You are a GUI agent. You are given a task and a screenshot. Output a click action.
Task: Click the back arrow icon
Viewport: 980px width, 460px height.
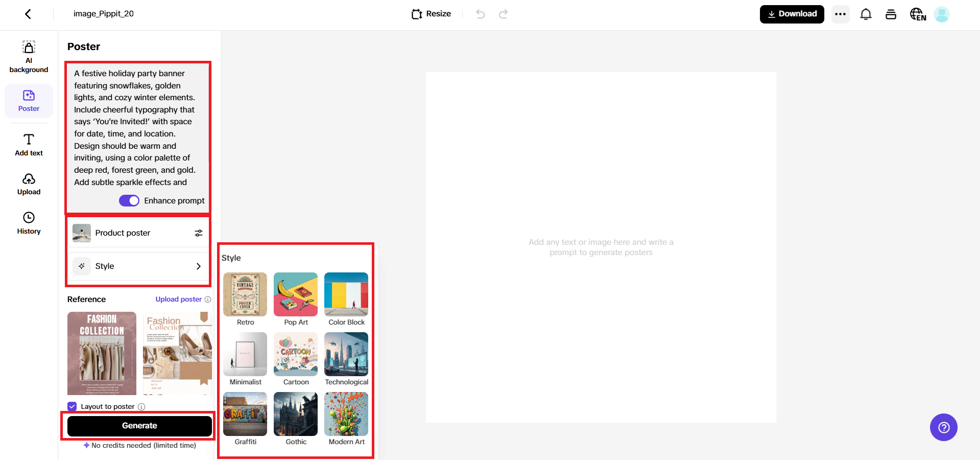click(x=28, y=14)
